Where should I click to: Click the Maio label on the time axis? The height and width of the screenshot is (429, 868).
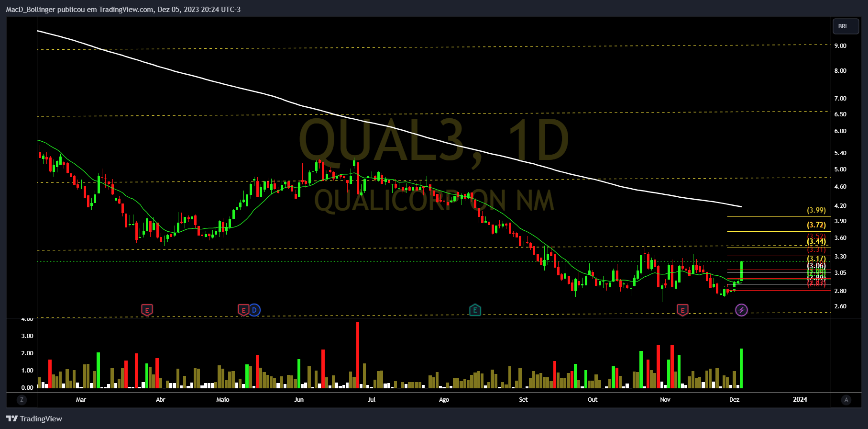[x=223, y=400]
